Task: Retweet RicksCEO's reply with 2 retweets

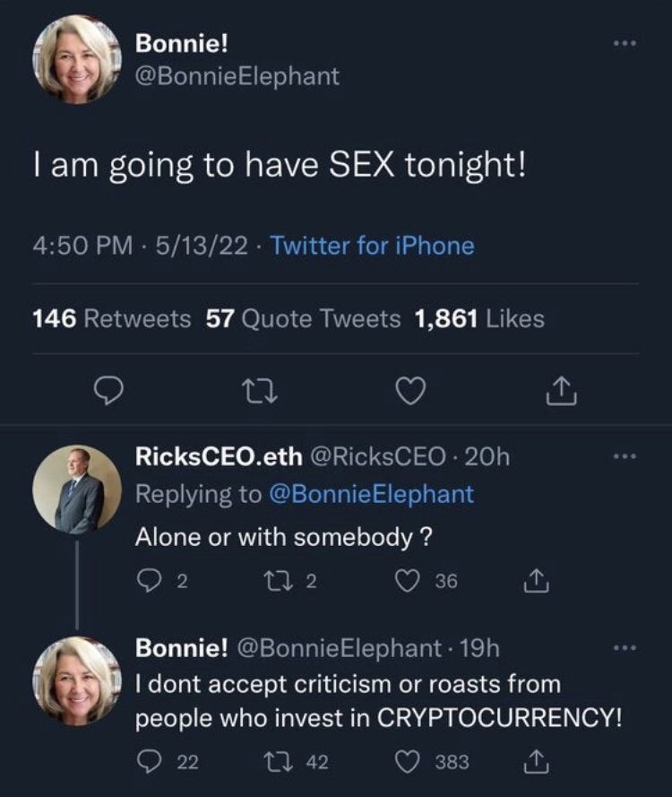Action: [277, 581]
